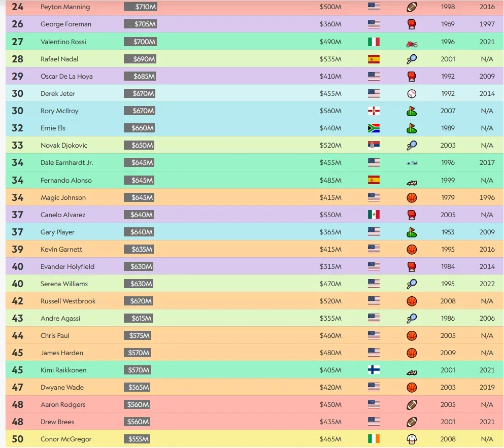Click the Italian flag in Valentino Rossi's row
This screenshot has width=504, height=448.
point(374,42)
